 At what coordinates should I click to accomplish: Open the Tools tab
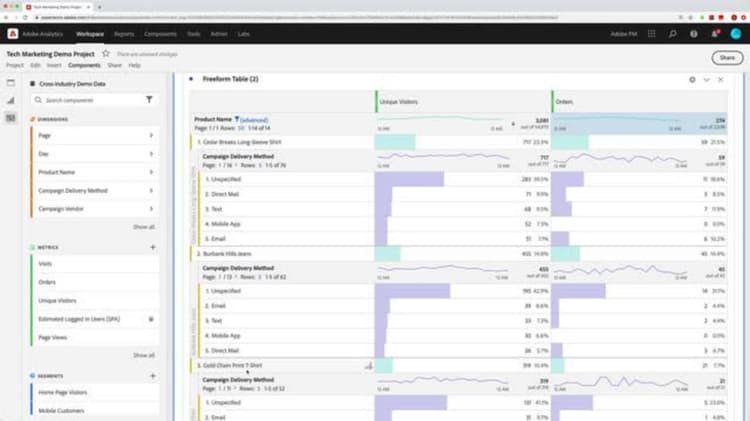tap(194, 34)
